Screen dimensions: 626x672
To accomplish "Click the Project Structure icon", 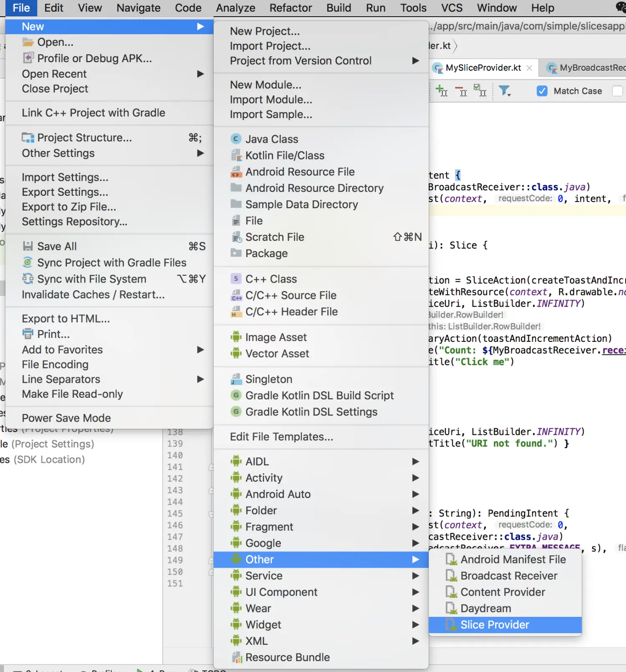I will pyautogui.click(x=28, y=138).
